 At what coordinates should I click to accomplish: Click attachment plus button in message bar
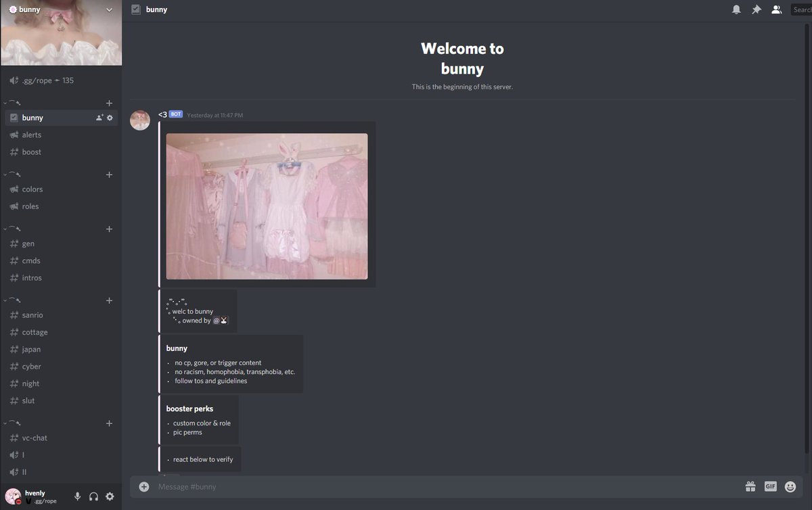pyautogui.click(x=143, y=486)
